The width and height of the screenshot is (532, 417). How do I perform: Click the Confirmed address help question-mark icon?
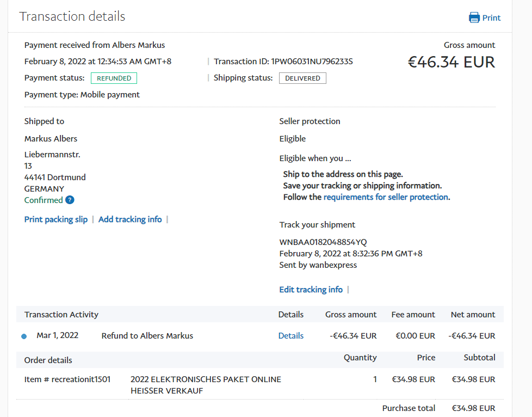pyautogui.click(x=70, y=200)
